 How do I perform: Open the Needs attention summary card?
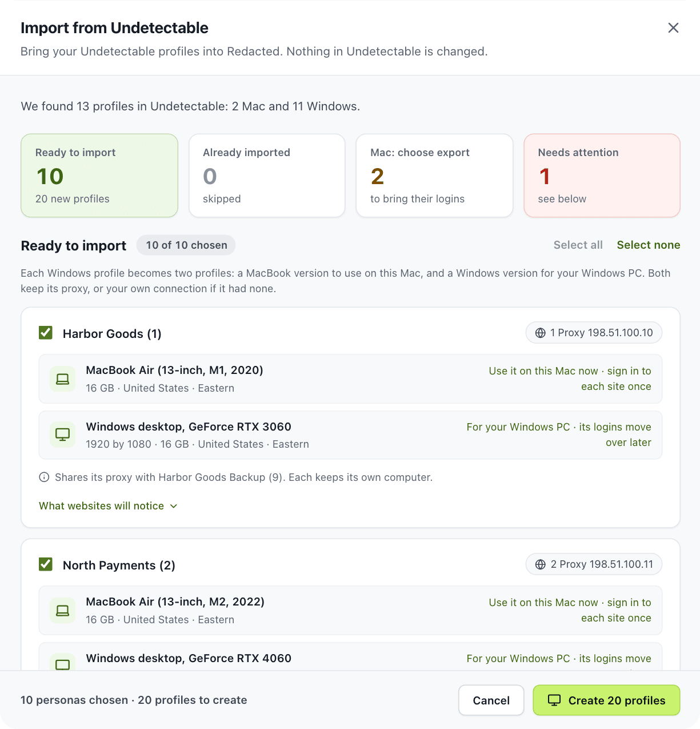coord(602,176)
